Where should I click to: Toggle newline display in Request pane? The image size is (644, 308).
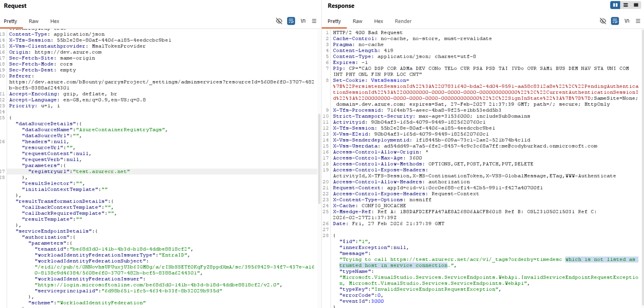[303, 21]
